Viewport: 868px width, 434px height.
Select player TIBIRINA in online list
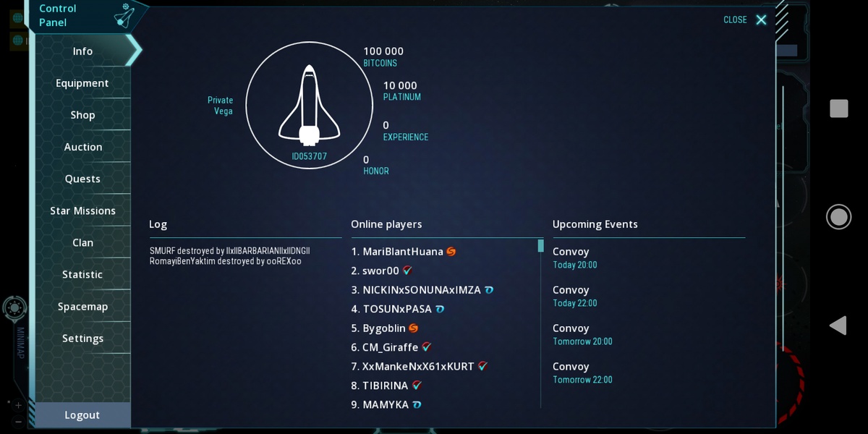386,386
